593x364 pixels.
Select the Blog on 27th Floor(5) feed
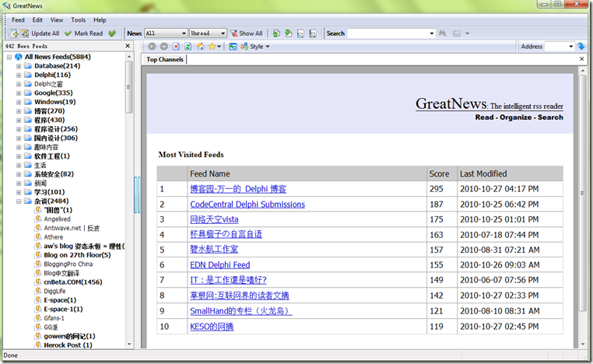(77, 255)
